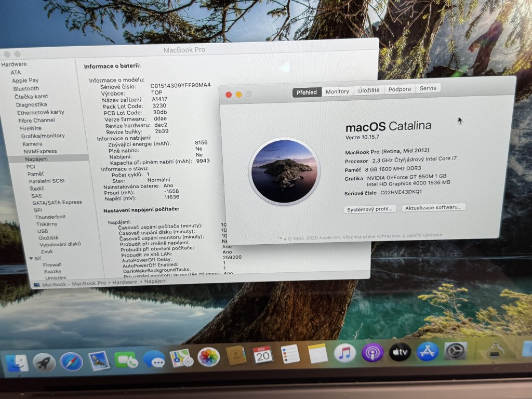Image resolution: width=532 pixels, height=399 pixels.
Task: Select Ethernetové karty in the sidebar
Action: [x=41, y=112]
